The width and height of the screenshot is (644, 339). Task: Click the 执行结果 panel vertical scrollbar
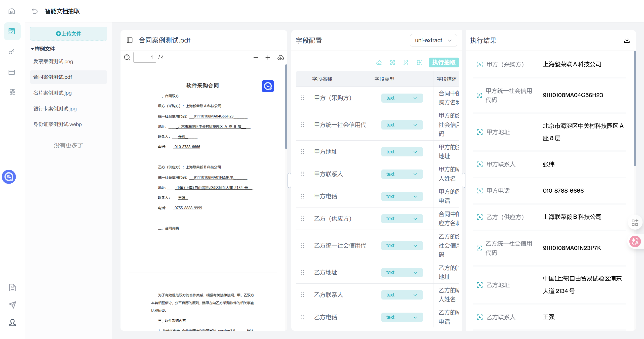[634, 108]
